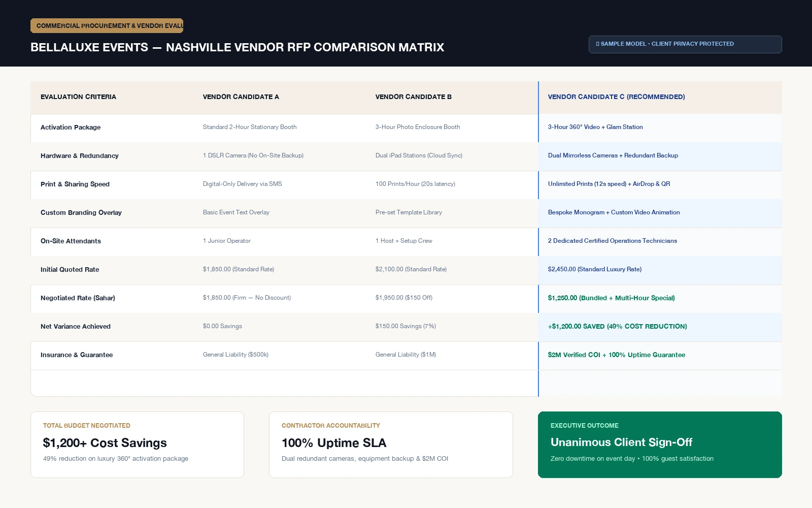Viewport: 812px width, 508px height.
Task: Click the Digital-Only Delivery via SMS cell
Action: click(243, 184)
